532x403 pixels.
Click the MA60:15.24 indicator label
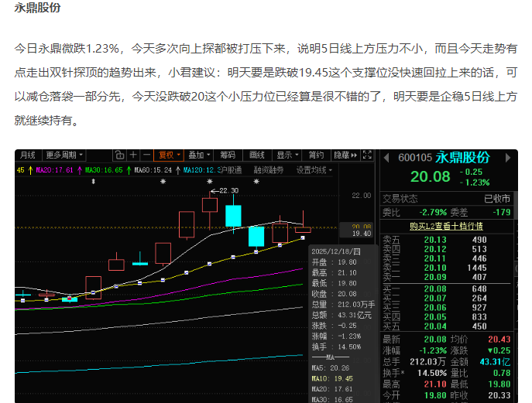[x=153, y=170]
